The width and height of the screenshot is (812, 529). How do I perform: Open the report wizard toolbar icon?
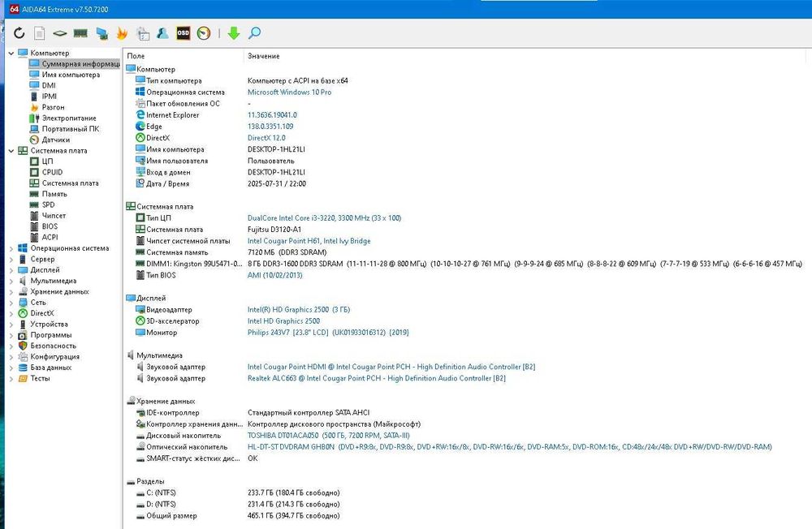pyautogui.click(x=142, y=33)
